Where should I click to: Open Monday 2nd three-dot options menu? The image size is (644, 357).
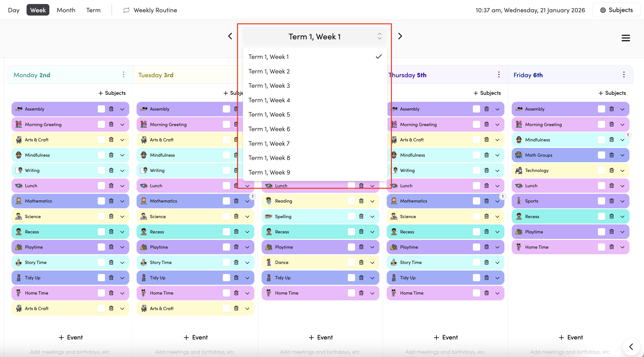coord(124,75)
